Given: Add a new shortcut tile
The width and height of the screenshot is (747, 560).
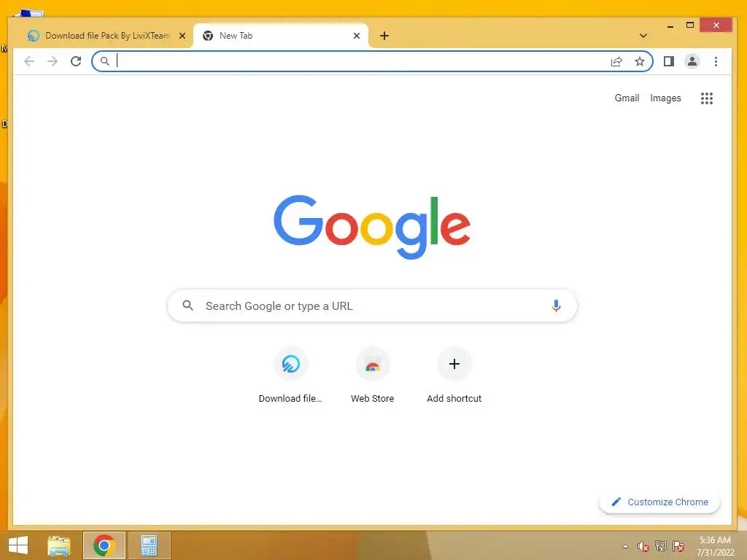Looking at the screenshot, I should 454,376.
